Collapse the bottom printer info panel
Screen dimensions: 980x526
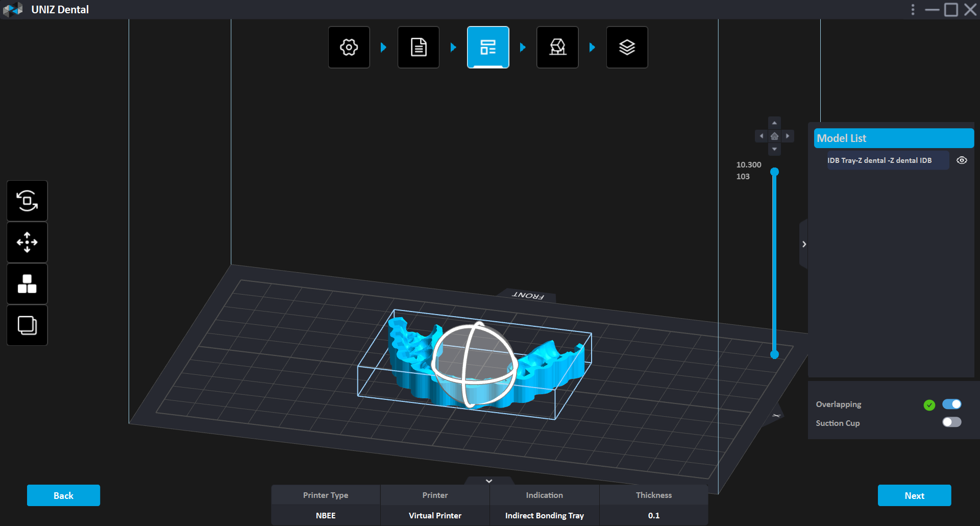[489, 481]
